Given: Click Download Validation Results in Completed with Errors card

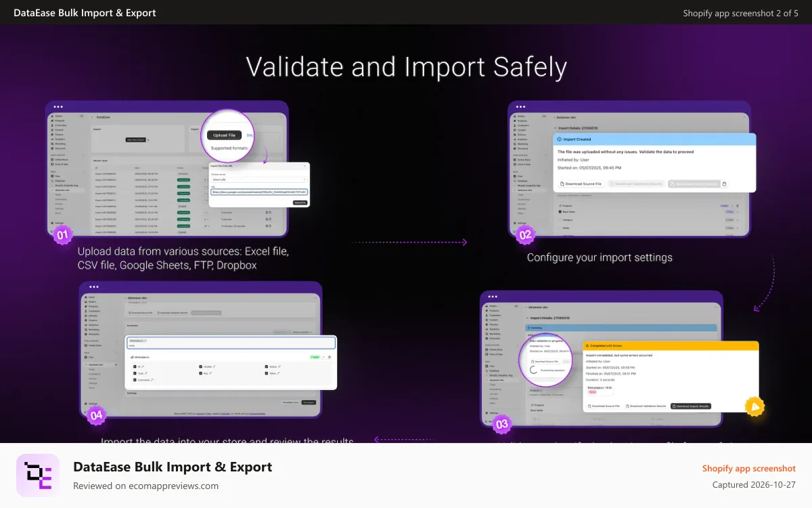Looking at the screenshot, I should 646,406.
